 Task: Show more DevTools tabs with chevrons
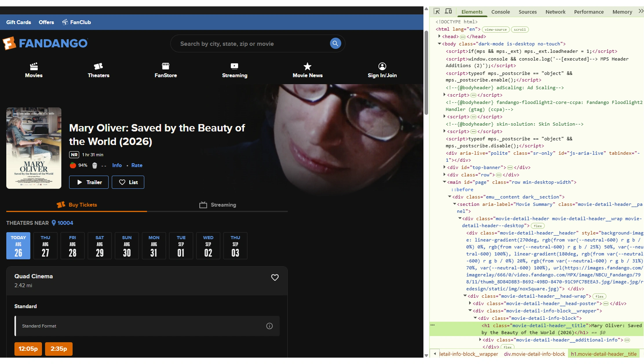point(641,11)
